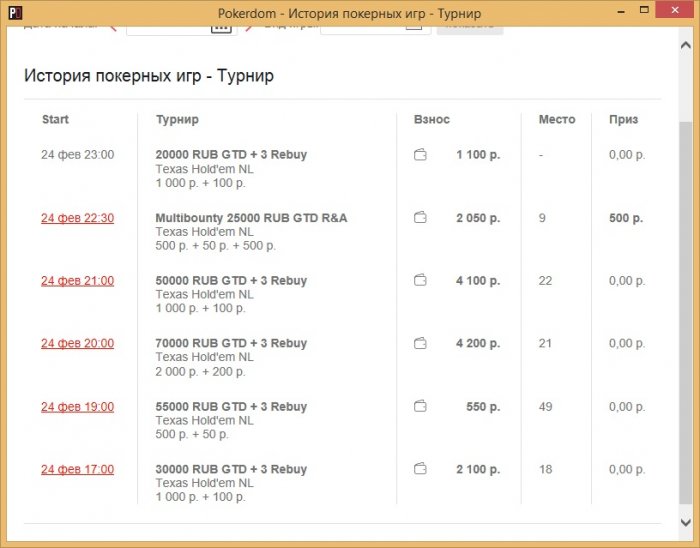This screenshot has width=700, height=548.
Task: Click place value 49 in the Место column
Action: (546, 407)
